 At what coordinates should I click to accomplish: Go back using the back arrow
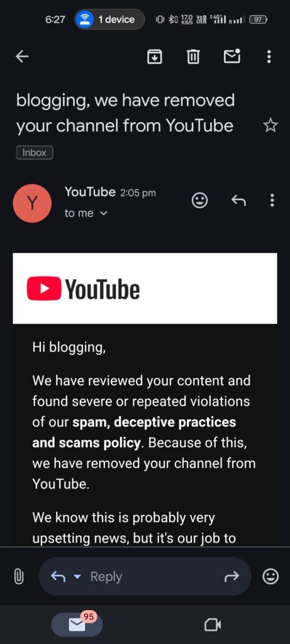tap(22, 57)
